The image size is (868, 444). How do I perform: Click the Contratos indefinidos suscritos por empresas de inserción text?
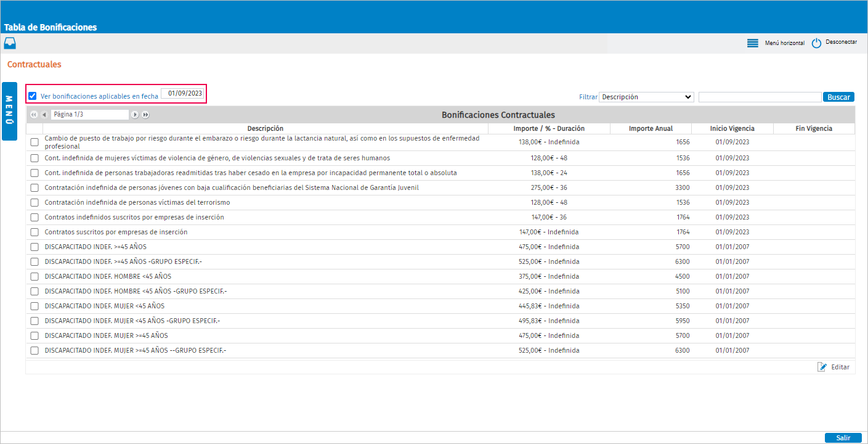(x=134, y=218)
